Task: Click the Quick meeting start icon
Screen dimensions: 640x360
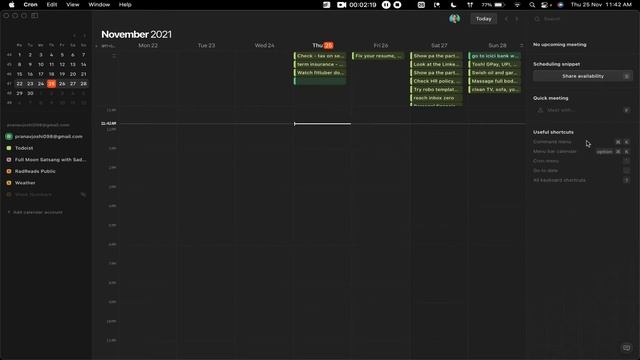Action: pos(627,110)
